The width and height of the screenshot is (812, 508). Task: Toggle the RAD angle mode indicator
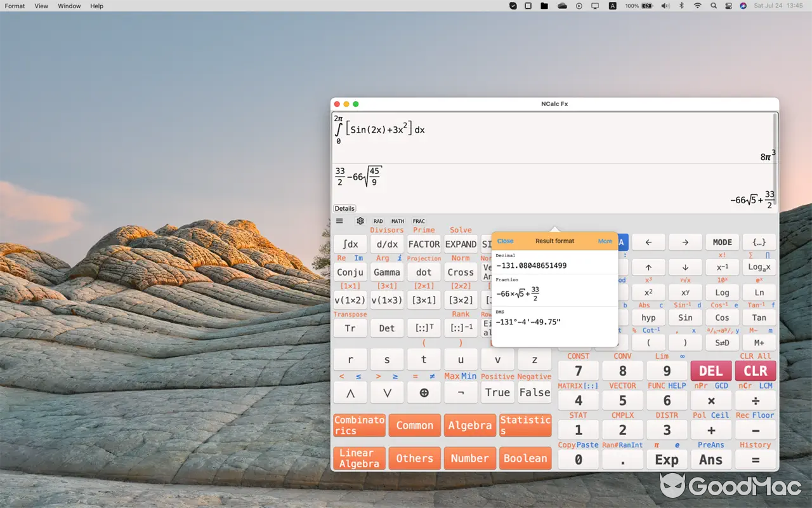(378, 221)
